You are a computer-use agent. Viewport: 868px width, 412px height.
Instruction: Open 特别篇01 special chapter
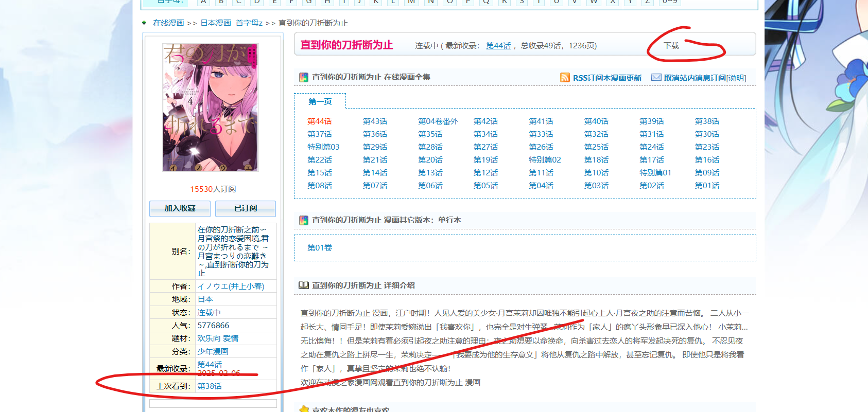coord(655,173)
